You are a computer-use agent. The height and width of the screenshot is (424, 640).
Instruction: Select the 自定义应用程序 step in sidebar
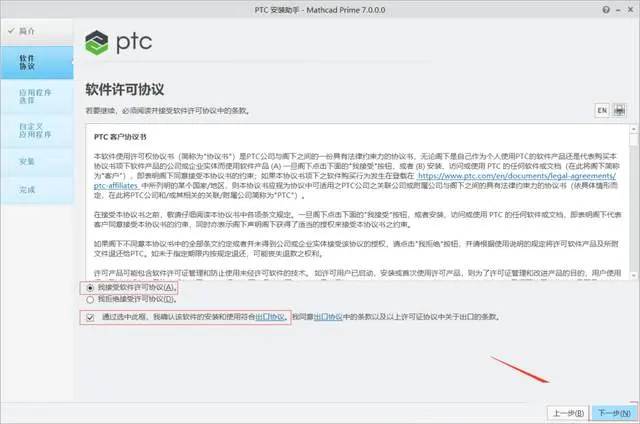coord(37,131)
